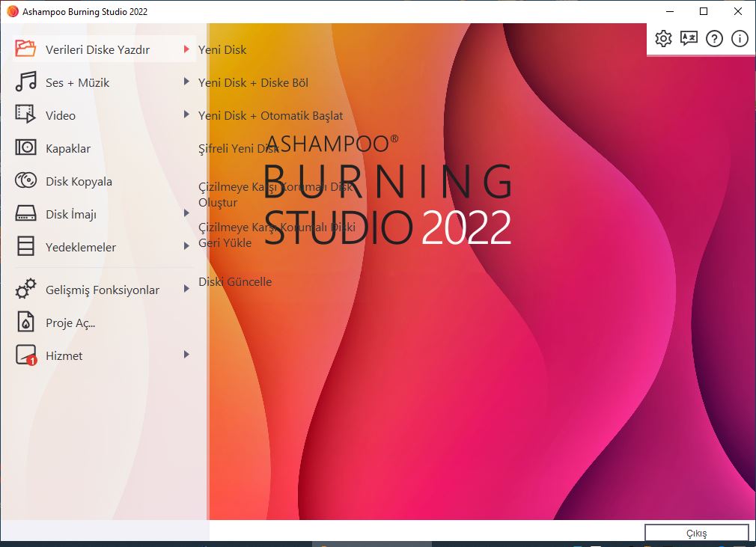Choose the Disk Kopyala menu entry
The image size is (756, 547).
point(104,181)
